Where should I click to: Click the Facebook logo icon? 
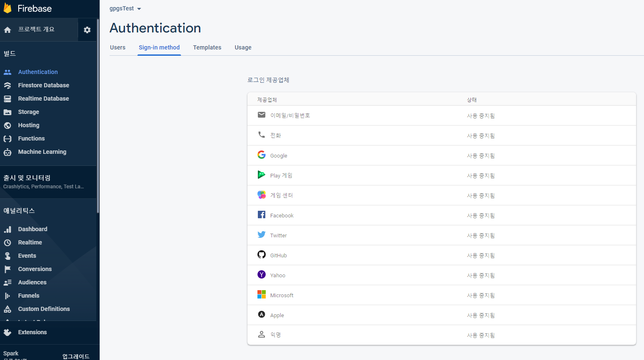tap(262, 215)
